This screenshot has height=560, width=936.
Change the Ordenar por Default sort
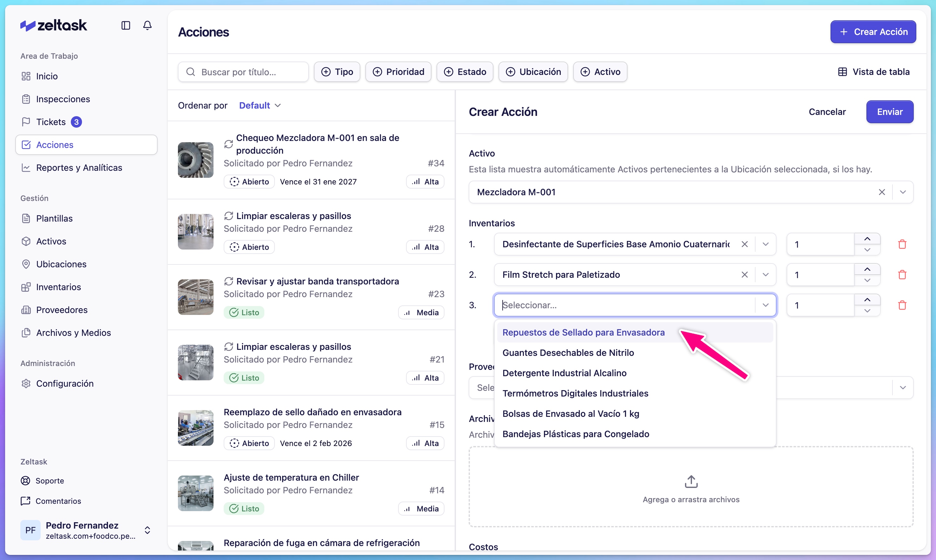point(260,105)
